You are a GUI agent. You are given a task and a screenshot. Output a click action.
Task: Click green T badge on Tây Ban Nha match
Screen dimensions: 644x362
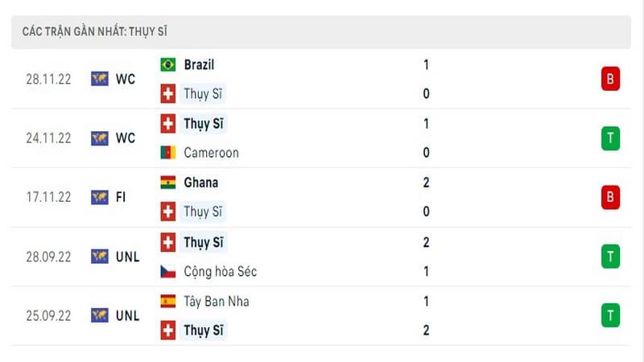click(x=610, y=315)
